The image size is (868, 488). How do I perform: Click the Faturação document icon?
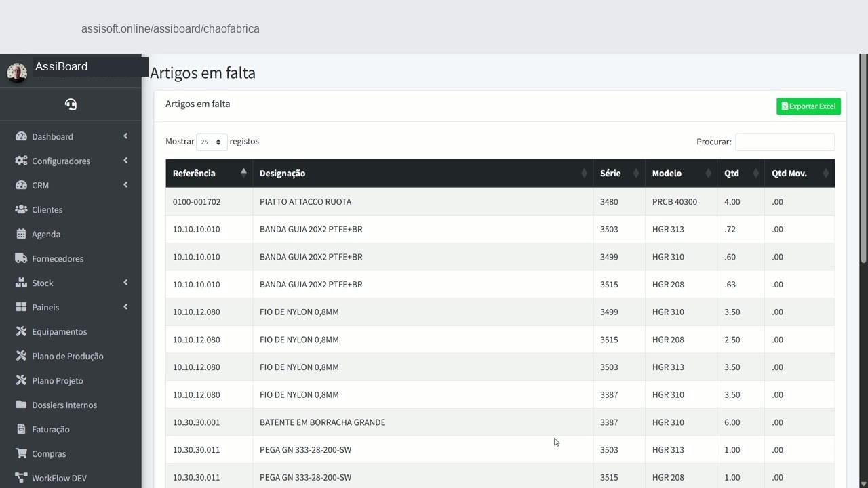(21, 429)
